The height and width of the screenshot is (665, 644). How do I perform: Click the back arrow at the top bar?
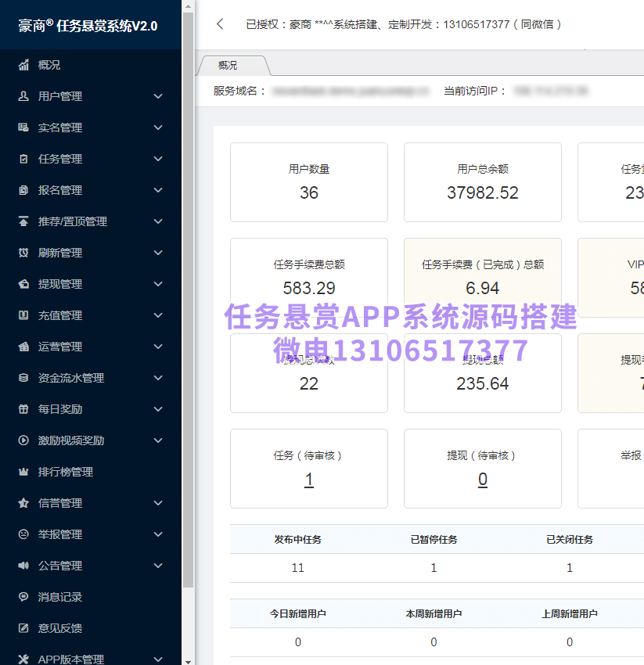coord(220,24)
